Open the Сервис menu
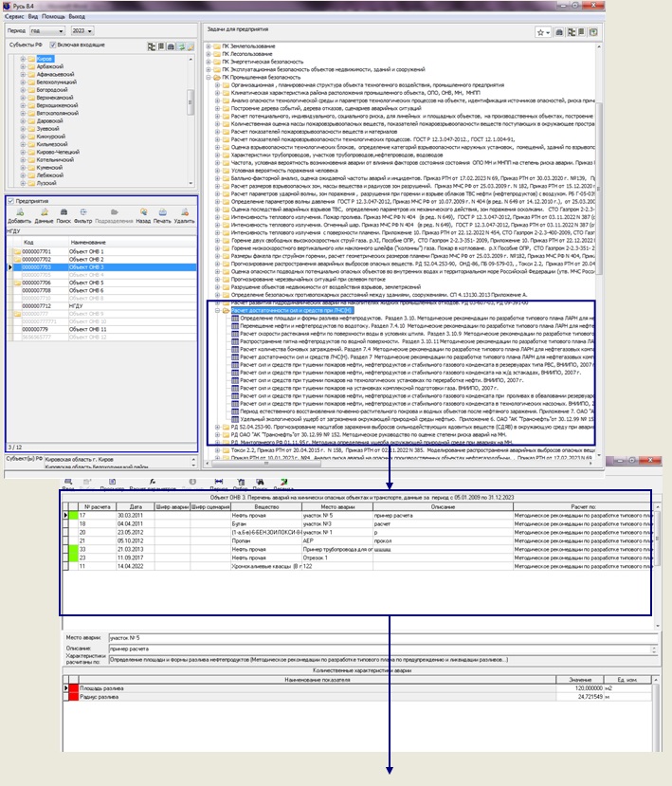The height and width of the screenshot is (786, 672). (13, 17)
